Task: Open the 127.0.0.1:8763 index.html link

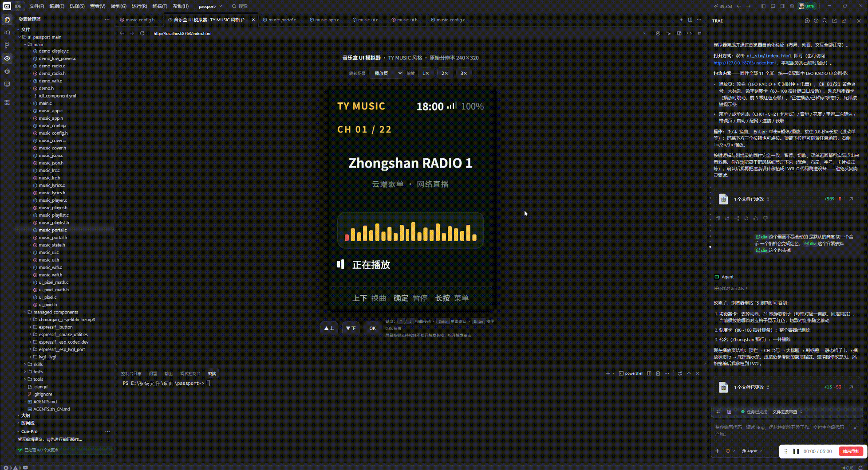Action: (745, 63)
